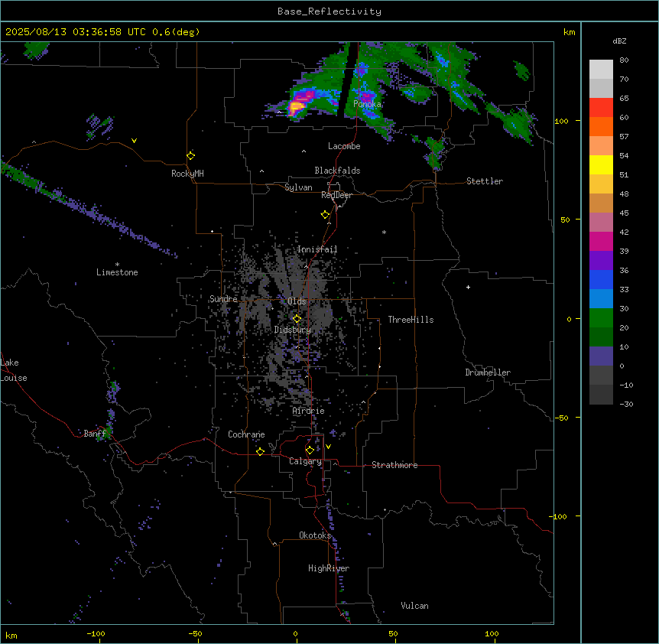The width and height of the screenshot is (659, 644).
Task: Select the yellow diamond marker below Cochrane
Action: pyautogui.click(x=260, y=451)
